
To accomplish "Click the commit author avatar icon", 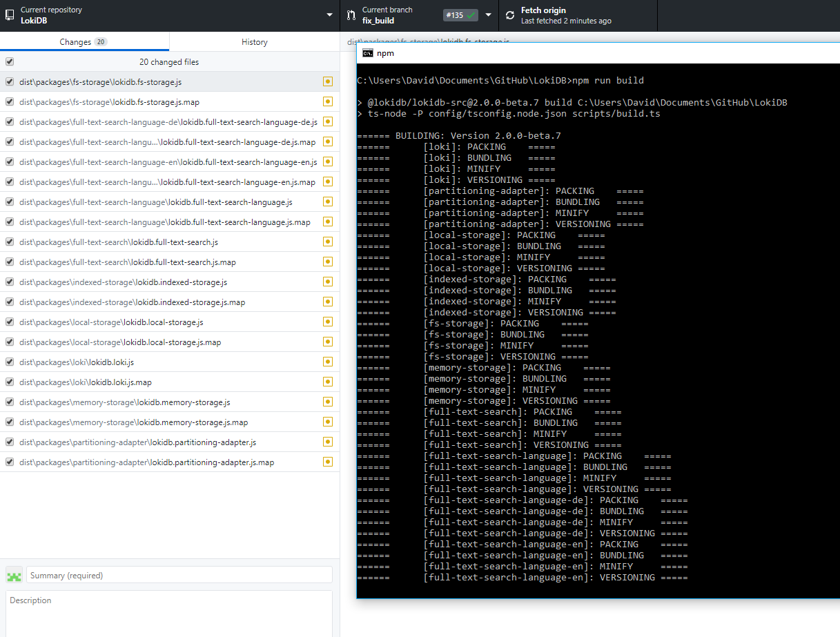I will [14, 575].
